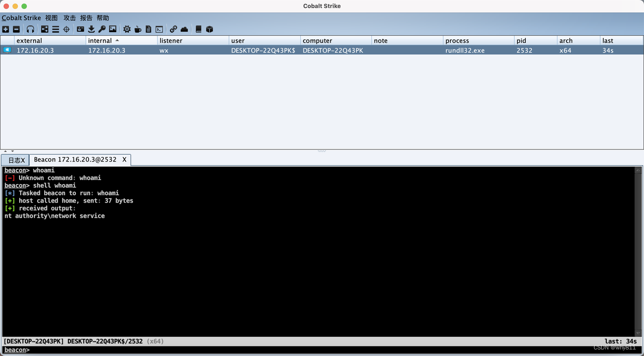This screenshot has width=644, height=356.
Task: Click the console vertical scrollbar
Action: coord(638,251)
